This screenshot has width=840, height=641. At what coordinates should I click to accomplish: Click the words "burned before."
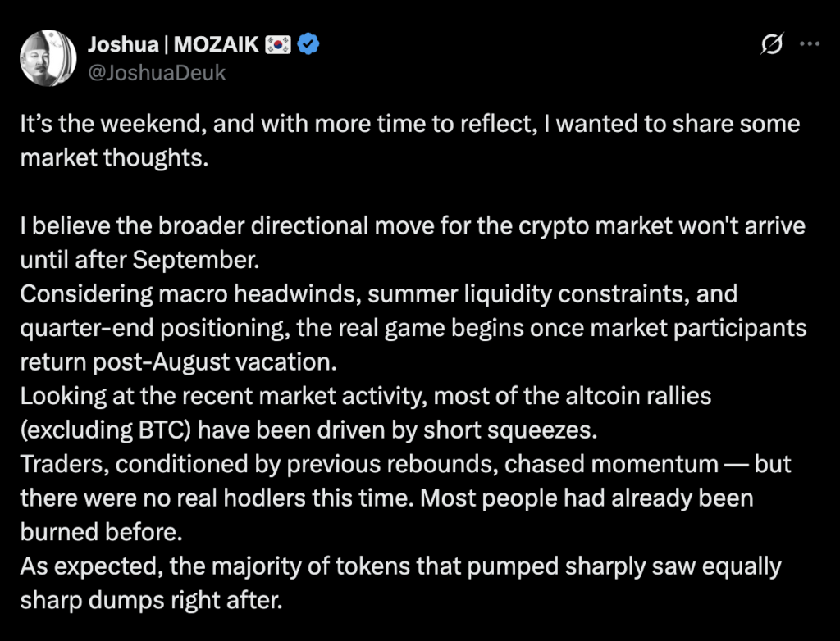click(x=102, y=532)
